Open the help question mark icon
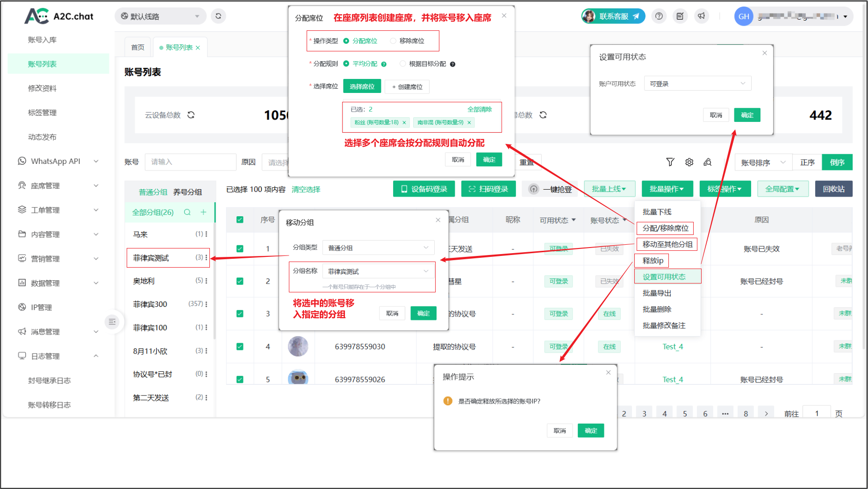Viewport: 868px width, 489px height. [659, 16]
